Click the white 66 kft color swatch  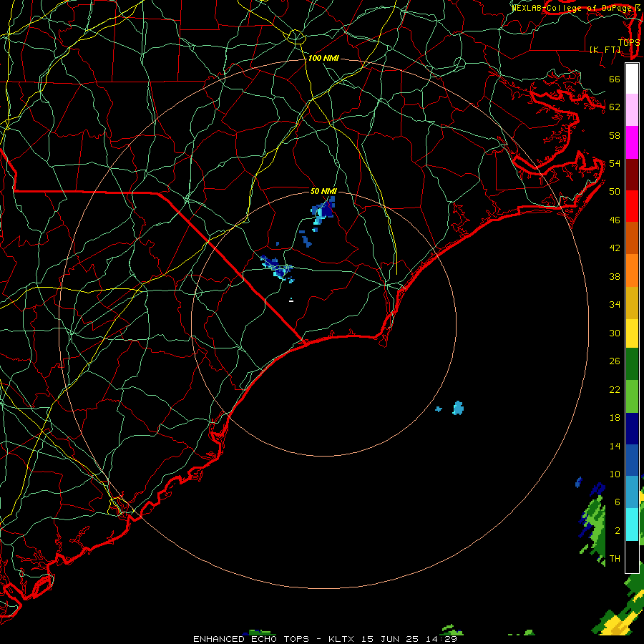(632, 79)
